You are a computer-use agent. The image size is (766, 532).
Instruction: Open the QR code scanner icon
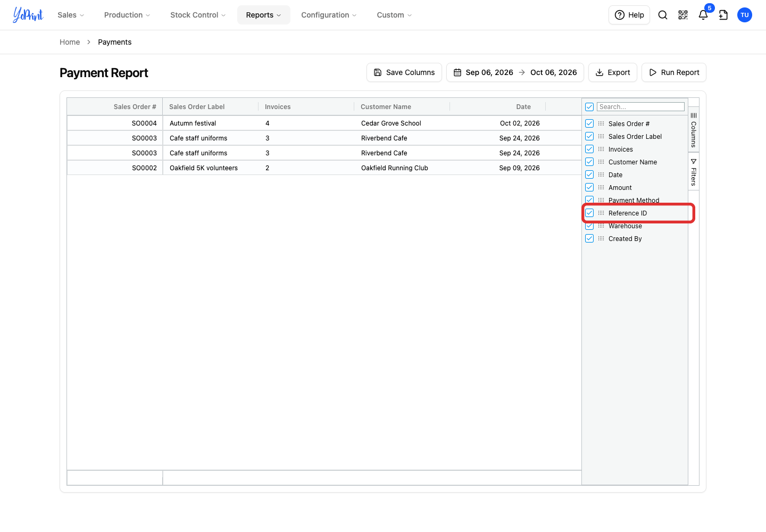pyautogui.click(x=683, y=15)
